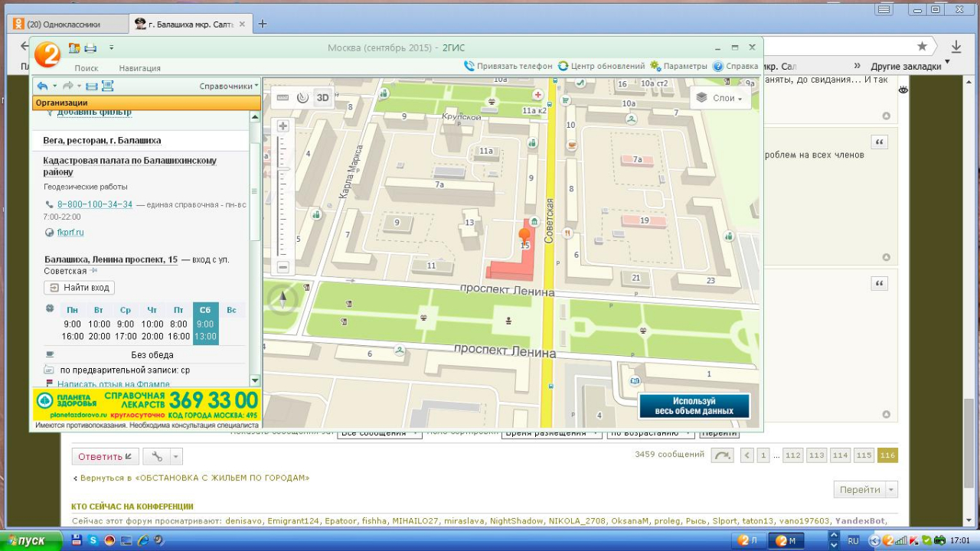Screen dimensions: 980x551
Task: Click the orange location pin on map
Action: [524, 235]
